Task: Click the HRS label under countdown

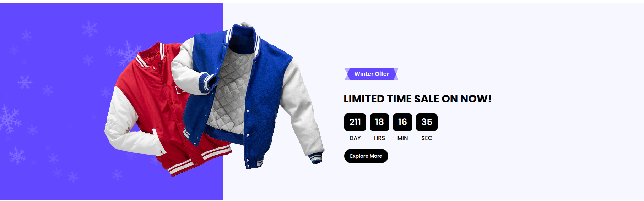Action: 379,138
